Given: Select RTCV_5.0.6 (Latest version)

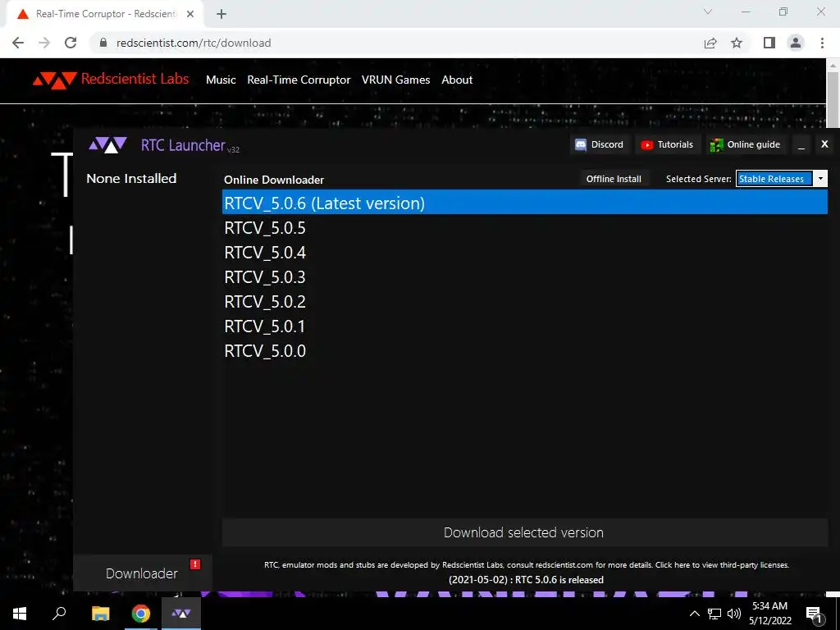Looking at the screenshot, I should point(524,203).
